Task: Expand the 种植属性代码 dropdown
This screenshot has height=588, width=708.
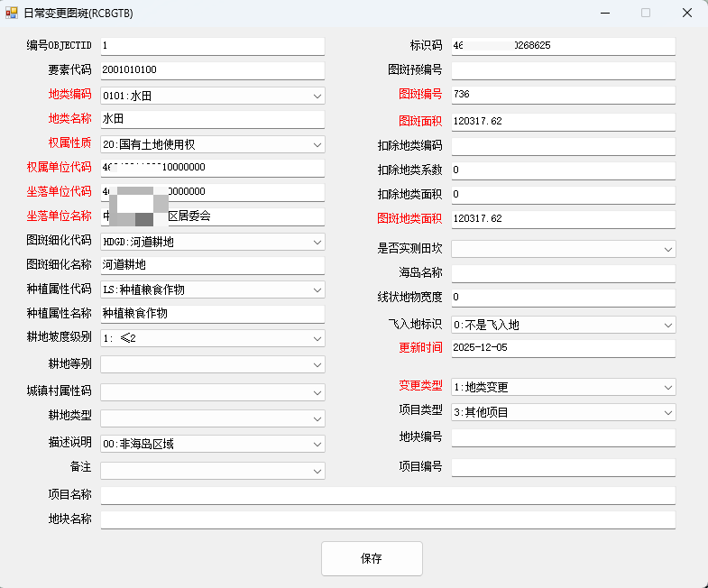Action: click(x=213, y=289)
